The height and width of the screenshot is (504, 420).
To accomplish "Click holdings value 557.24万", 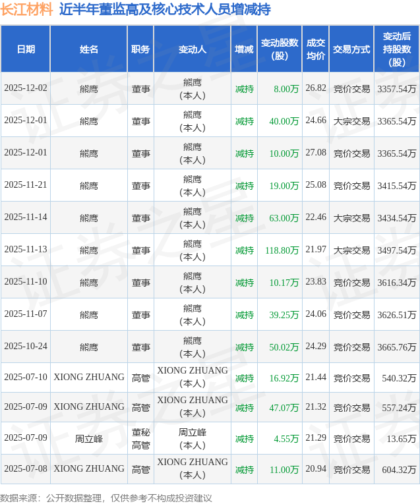I will coord(399,408).
